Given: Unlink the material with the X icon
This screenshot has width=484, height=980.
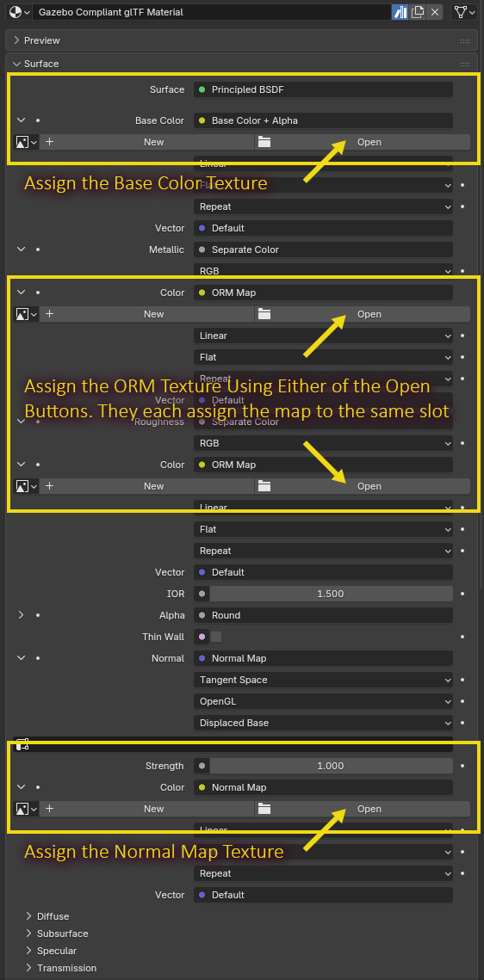Looking at the screenshot, I should (x=435, y=12).
